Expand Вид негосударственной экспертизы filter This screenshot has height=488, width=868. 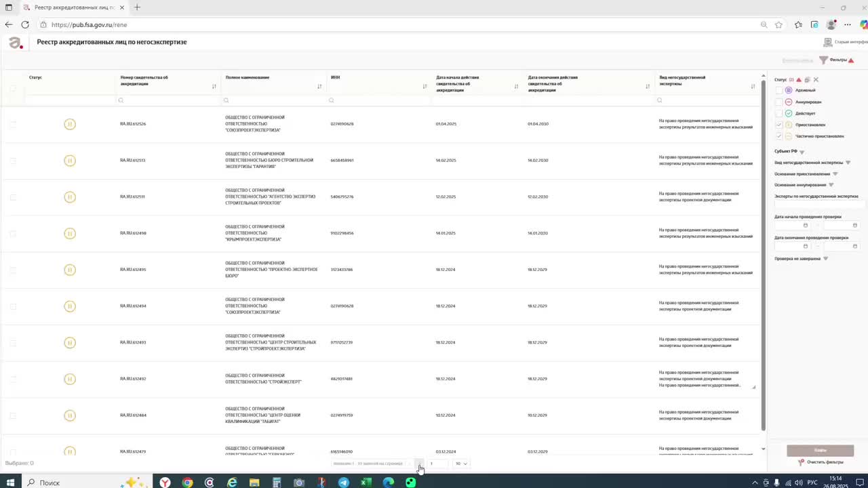tap(848, 163)
